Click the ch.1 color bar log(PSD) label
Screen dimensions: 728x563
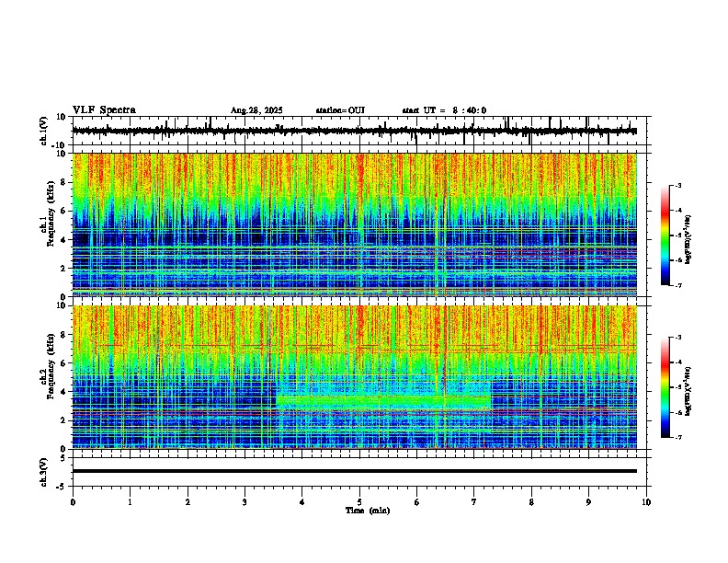688,239
